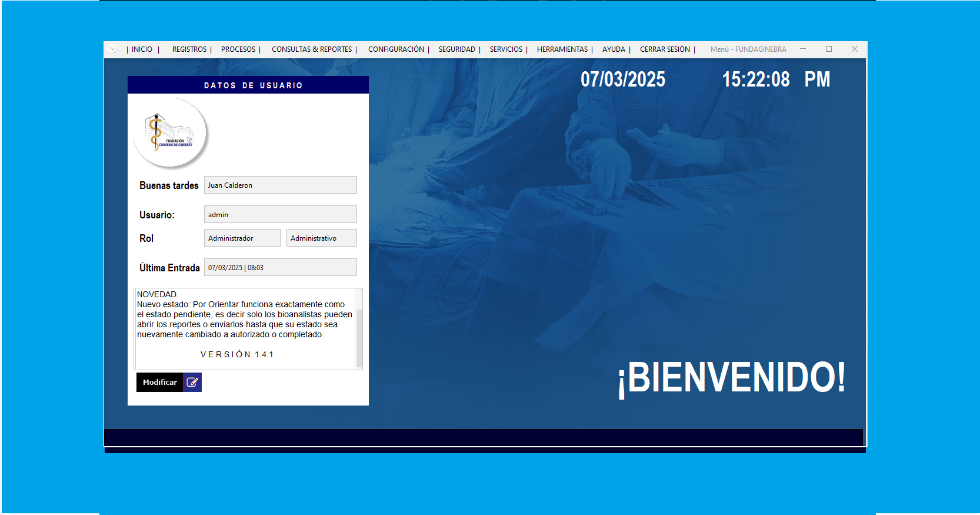Image resolution: width=980 pixels, height=515 pixels.
Task: Click the Fundación Convenio de Ginebra logo
Action: pyautogui.click(x=170, y=134)
